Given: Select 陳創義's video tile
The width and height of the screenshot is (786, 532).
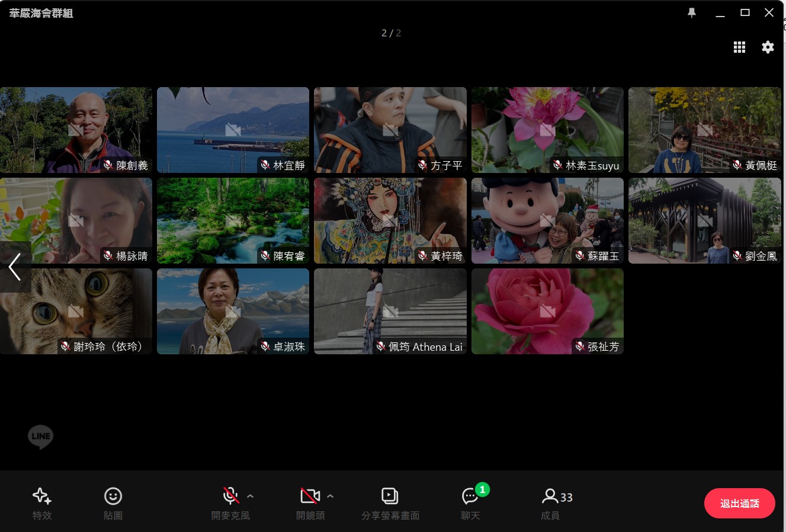Looking at the screenshot, I should (76, 130).
